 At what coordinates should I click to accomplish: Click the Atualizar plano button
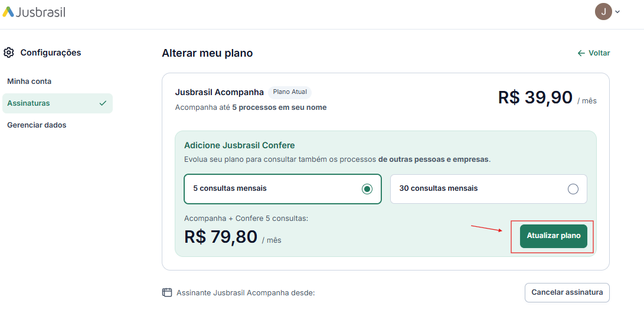553,236
